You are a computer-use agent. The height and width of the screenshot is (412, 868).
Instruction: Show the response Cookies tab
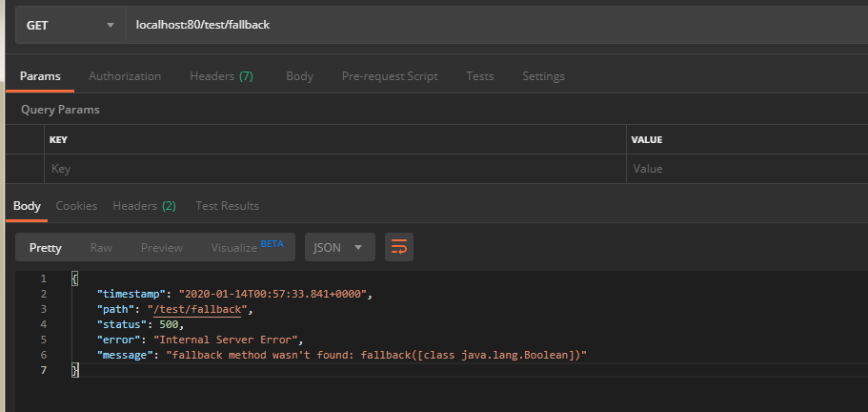pos(76,206)
